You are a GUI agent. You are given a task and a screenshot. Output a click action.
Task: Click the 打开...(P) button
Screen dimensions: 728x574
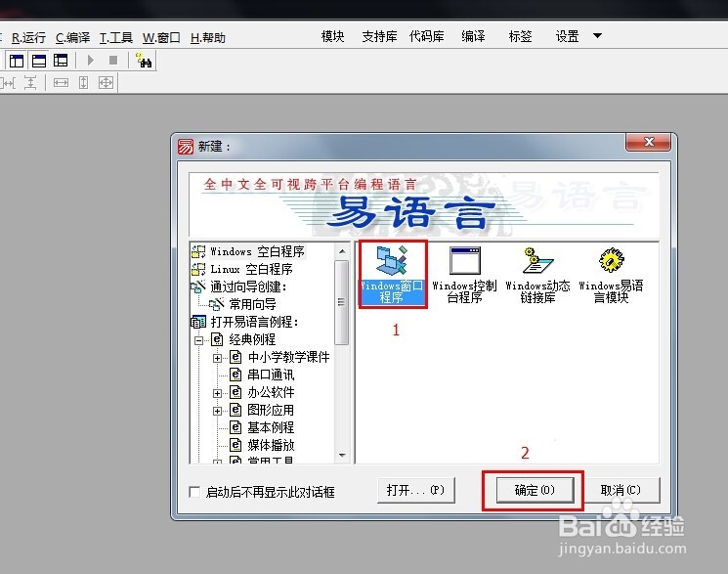[x=415, y=490]
